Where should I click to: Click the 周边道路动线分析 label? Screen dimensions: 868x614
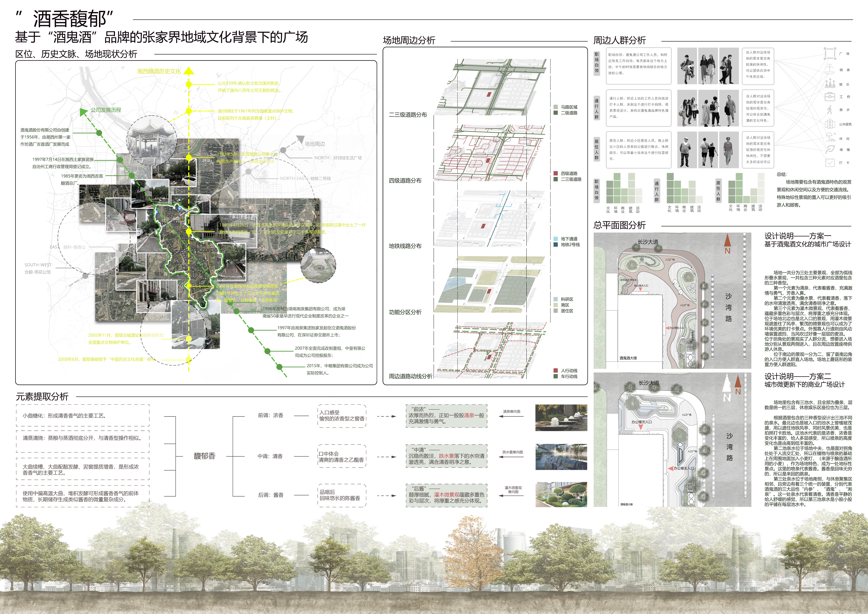411,376
